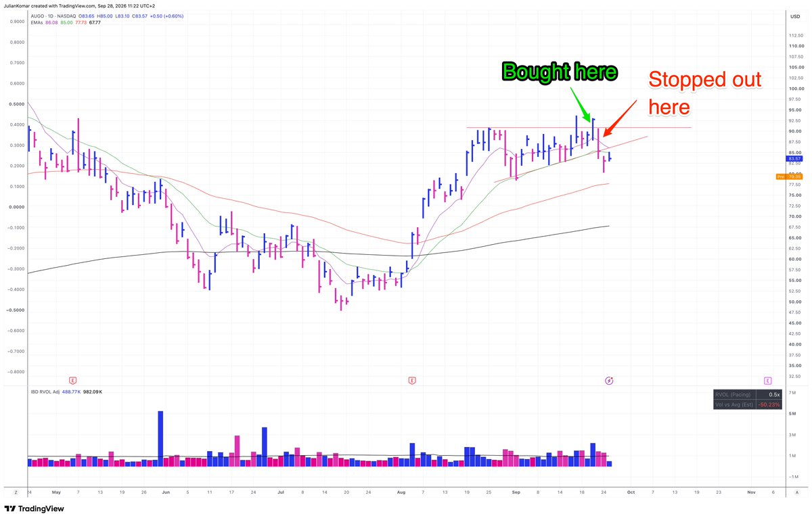Click the Aug label on the time axis
Viewport: 812px width, 520px height.
[x=402, y=493]
